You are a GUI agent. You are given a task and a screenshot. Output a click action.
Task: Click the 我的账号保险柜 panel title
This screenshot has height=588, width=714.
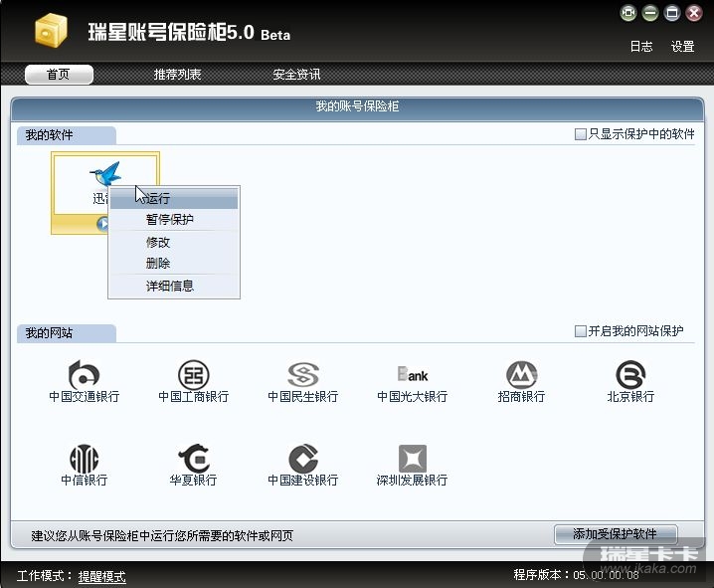click(x=357, y=106)
